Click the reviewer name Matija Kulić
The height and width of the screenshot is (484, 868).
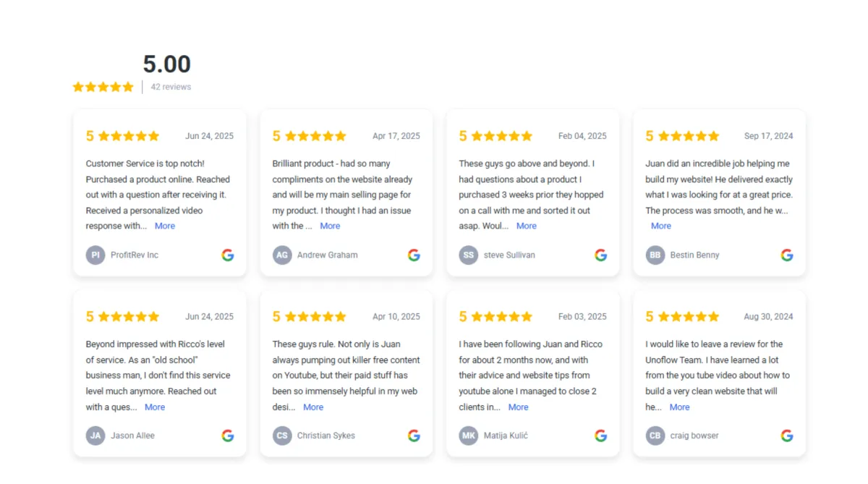506,436
